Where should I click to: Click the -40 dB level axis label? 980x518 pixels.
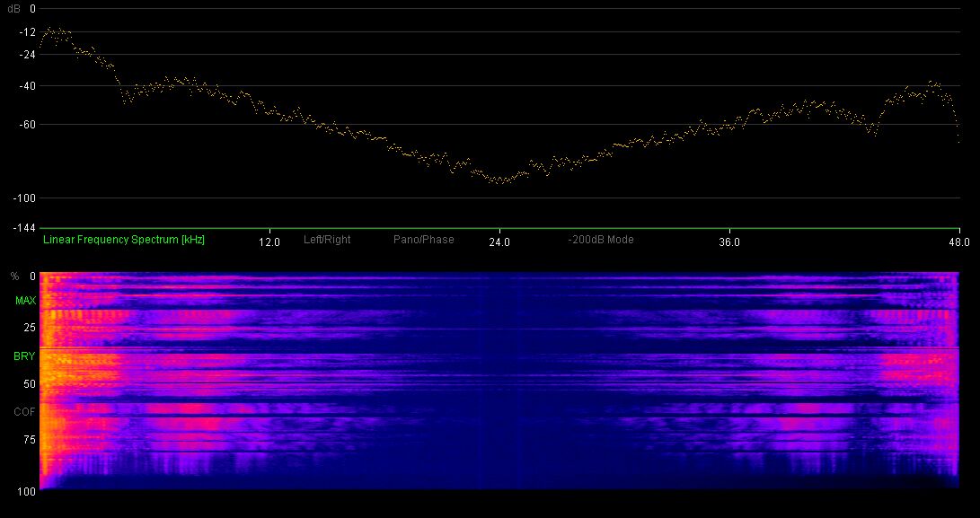pos(28,86)
